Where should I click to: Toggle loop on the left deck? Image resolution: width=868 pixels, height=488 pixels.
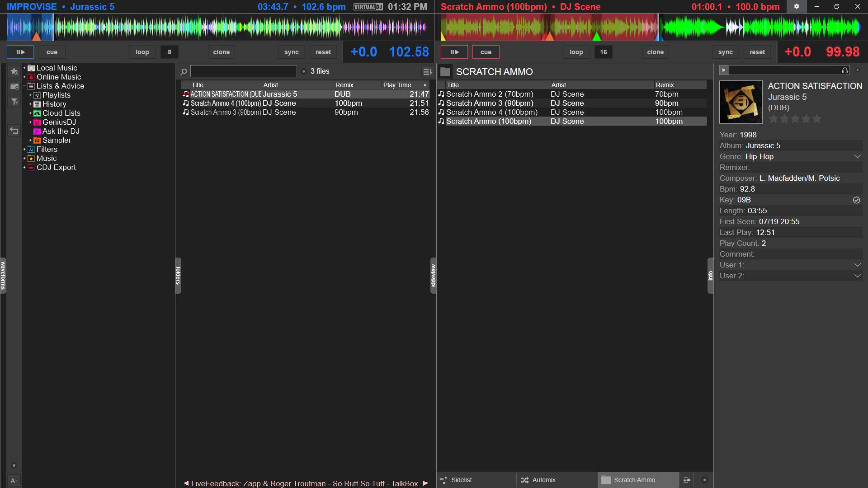(142, 52)
